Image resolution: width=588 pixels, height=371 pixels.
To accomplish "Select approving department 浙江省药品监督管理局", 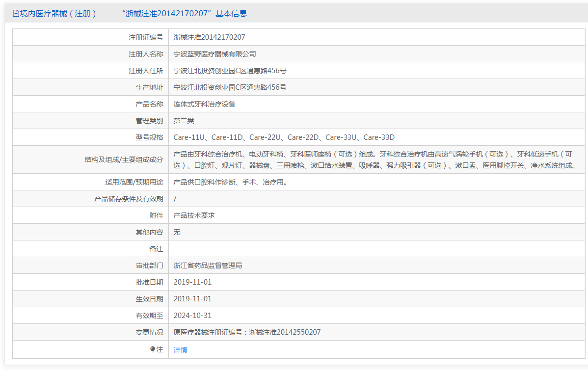I will pyautogui.click(x=208, y=265).
